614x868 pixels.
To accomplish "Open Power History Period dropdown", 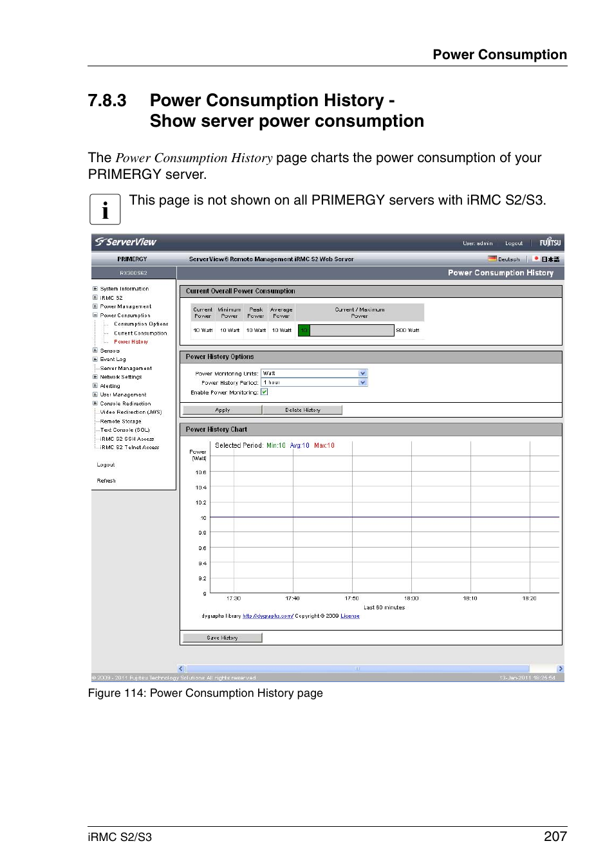I will [x=313, y=382].
